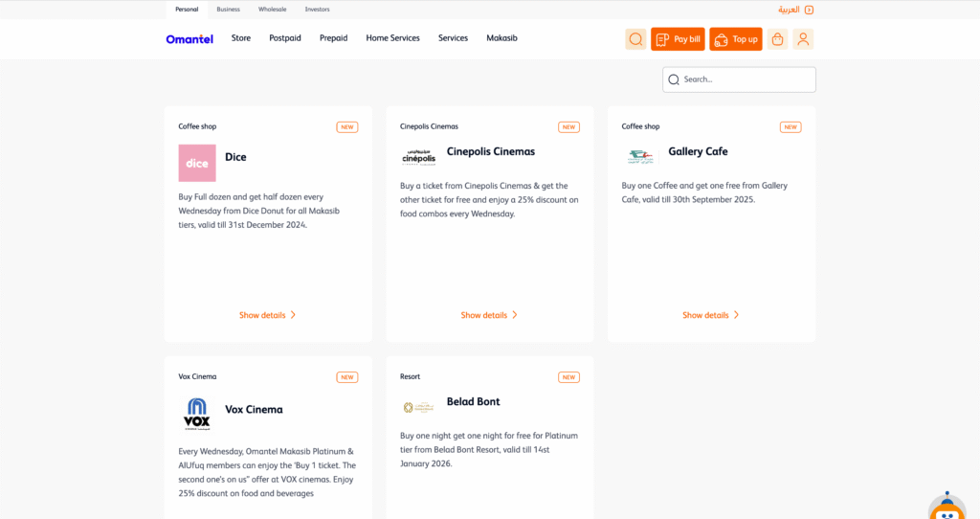The image size is (980, 519).
Task: Open the chatbot assistant icon
Action: click(x=947, y=509)
